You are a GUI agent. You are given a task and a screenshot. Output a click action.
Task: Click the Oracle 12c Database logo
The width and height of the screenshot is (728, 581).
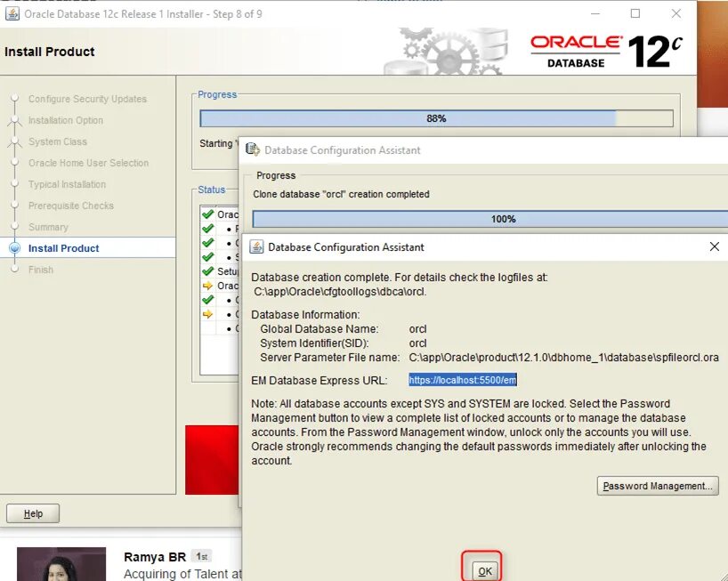606,51
